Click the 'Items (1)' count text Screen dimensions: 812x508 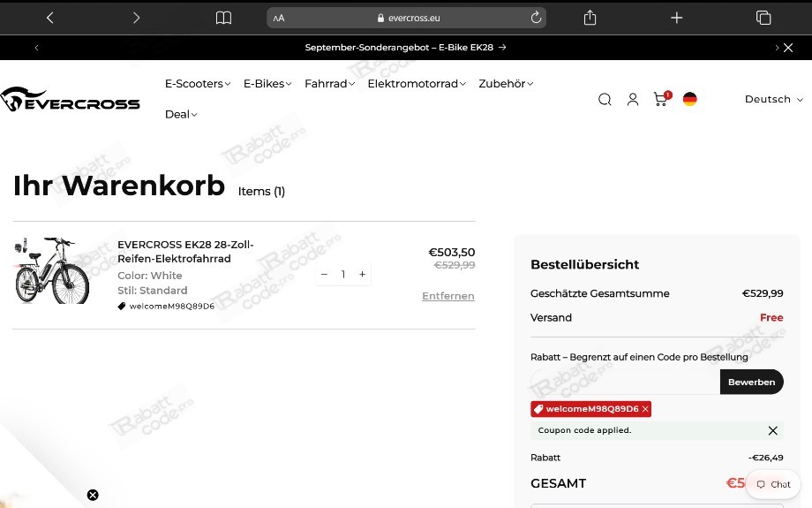[261, 192]
